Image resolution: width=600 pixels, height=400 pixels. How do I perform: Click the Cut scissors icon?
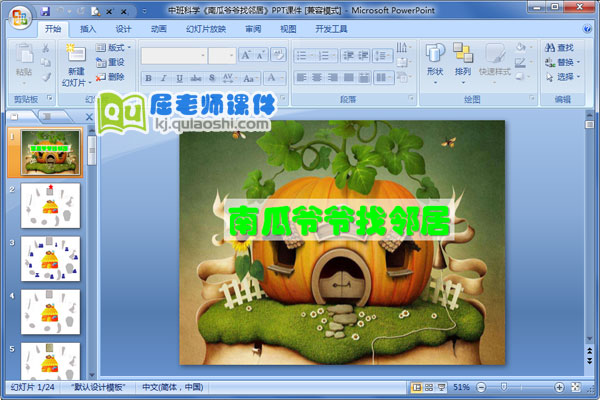(x=46, y=48)
